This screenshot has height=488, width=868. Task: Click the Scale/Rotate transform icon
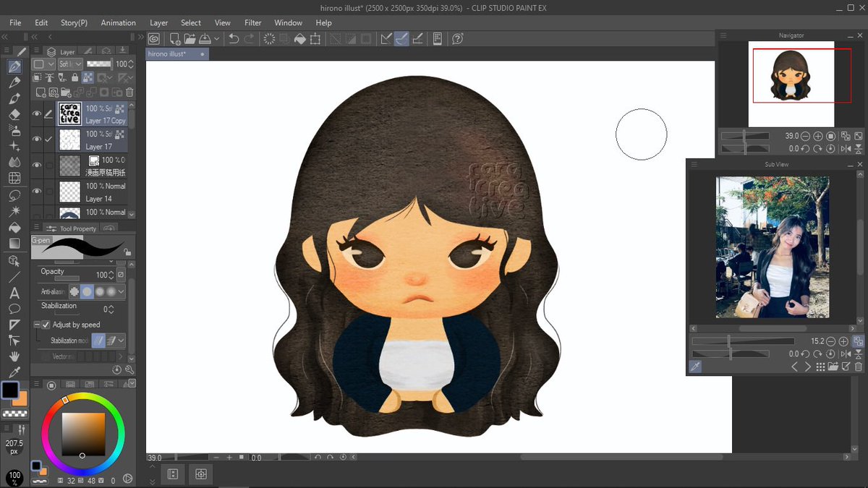pyautogui.click(x=315, y=39)
